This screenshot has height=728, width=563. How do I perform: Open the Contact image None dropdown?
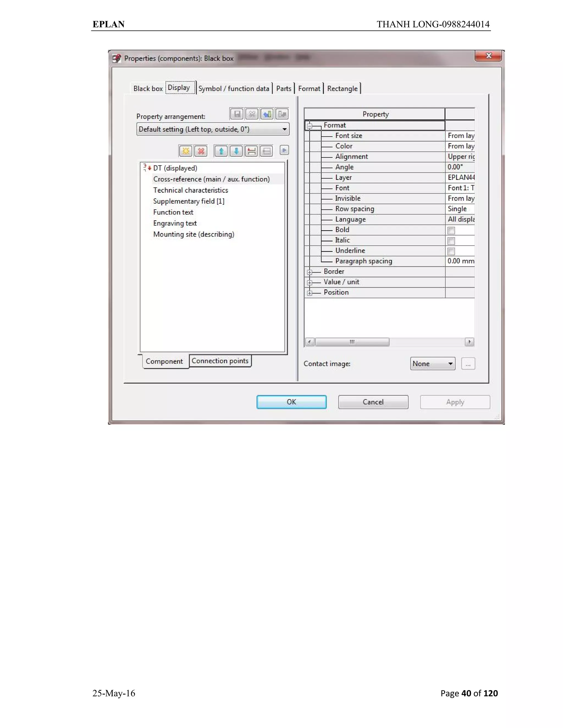pyautogui.click(x=433, y=364)
